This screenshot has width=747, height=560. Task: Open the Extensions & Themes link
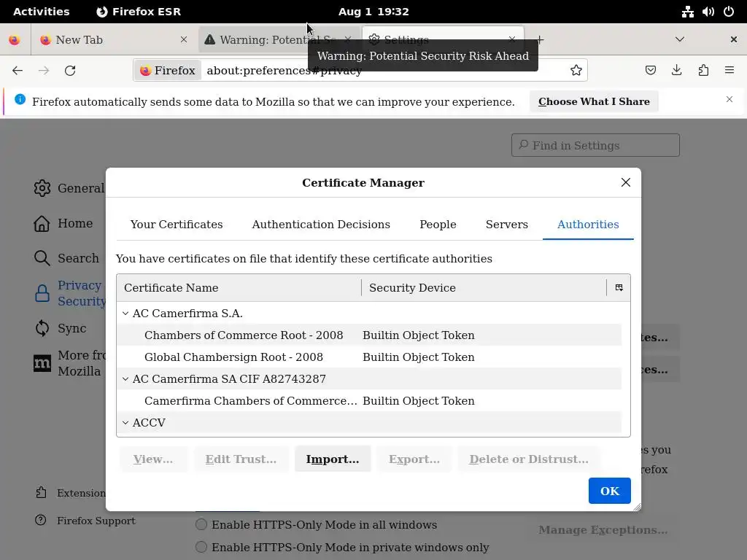point(71,493)
